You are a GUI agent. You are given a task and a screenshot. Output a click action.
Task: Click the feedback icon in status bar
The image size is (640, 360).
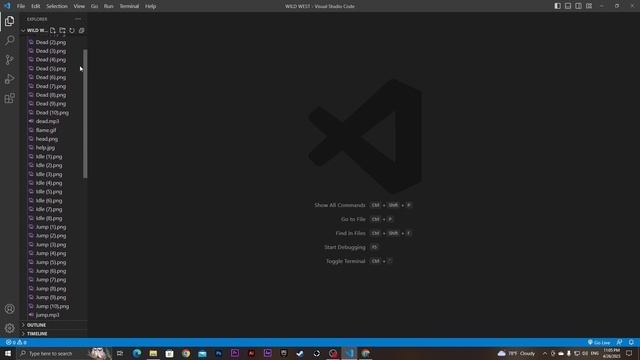(620, 342)
